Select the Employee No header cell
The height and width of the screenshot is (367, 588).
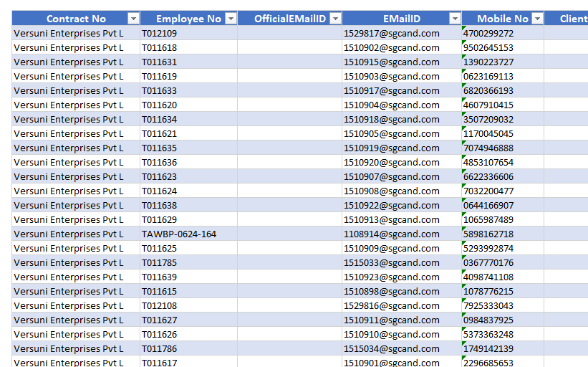click(x=188, y=19)
